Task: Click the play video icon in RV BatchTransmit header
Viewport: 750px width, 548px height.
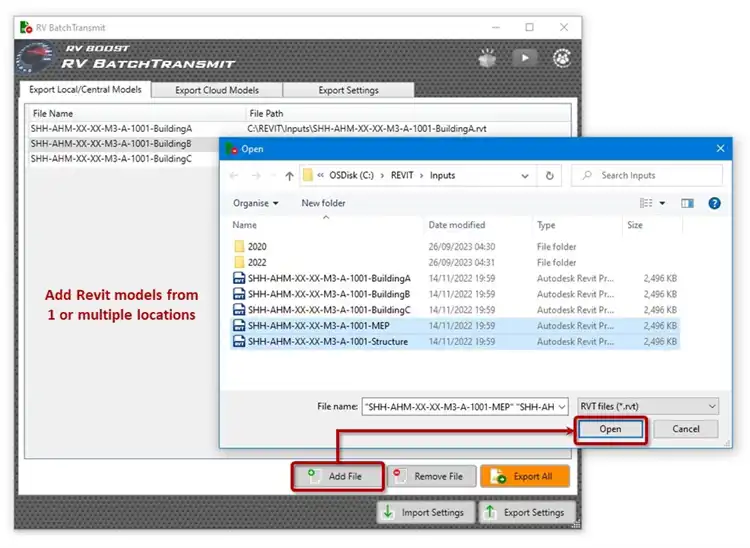Action: 525,58
